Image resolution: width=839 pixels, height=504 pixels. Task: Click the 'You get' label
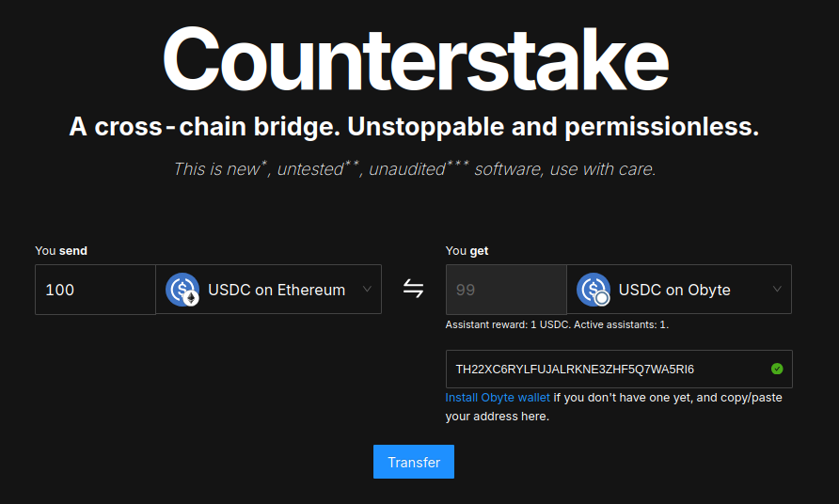(467, 251)
